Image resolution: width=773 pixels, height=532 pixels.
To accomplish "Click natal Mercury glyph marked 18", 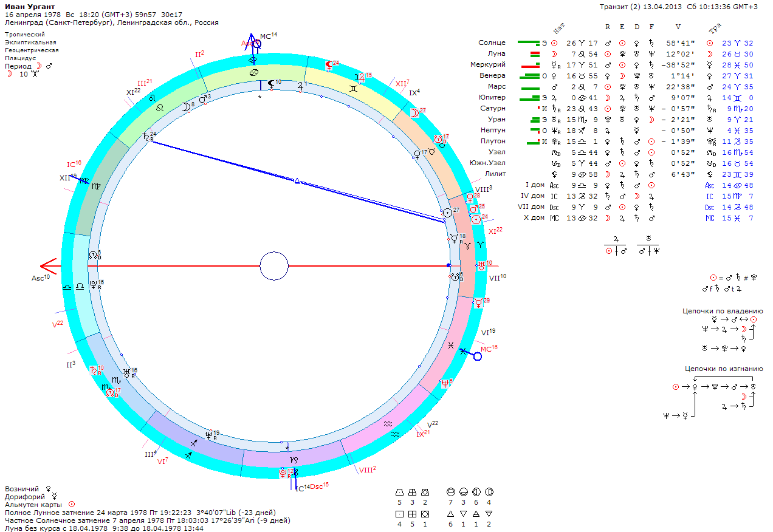I will click(455, 239).
